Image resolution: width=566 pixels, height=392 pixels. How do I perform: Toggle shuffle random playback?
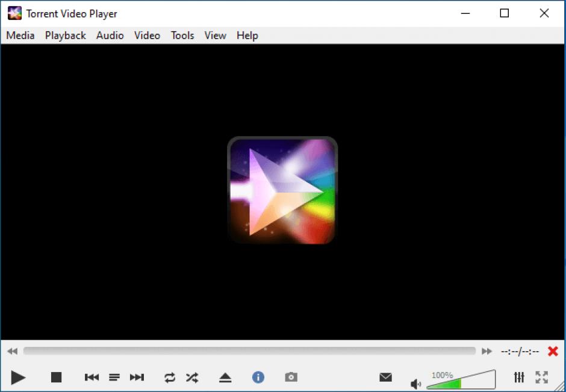coord(191,378)
